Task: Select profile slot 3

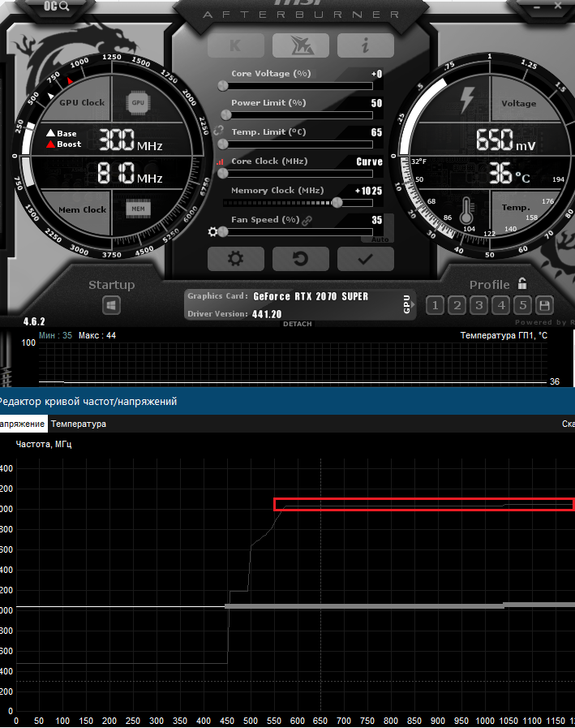Action: coord(479,305)
